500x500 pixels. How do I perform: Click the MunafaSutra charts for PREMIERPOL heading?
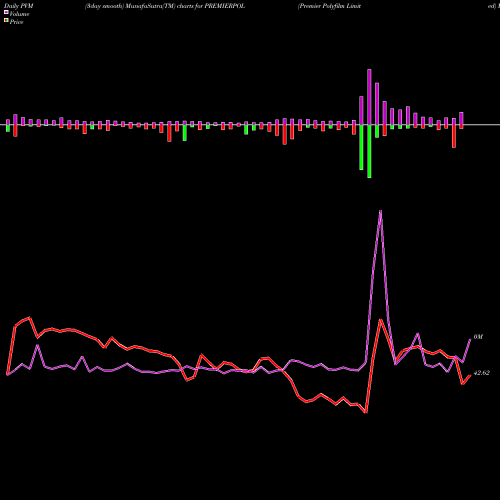[165, 6]
